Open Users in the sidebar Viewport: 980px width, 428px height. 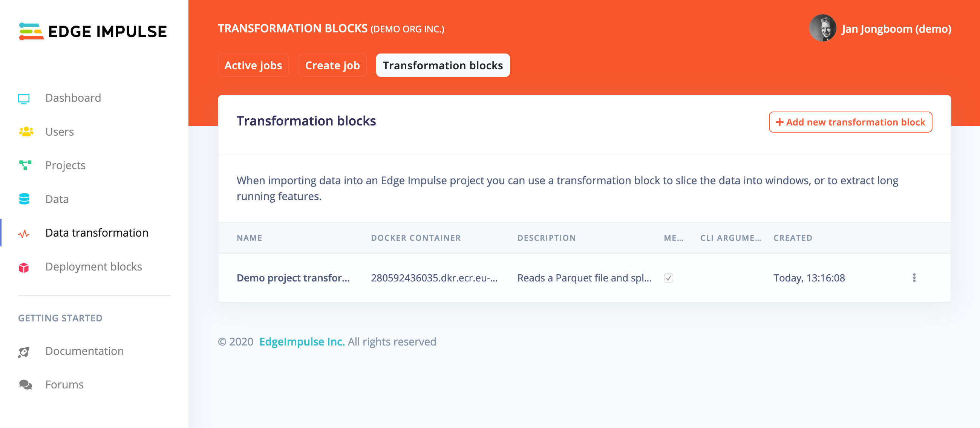(59, 131)
